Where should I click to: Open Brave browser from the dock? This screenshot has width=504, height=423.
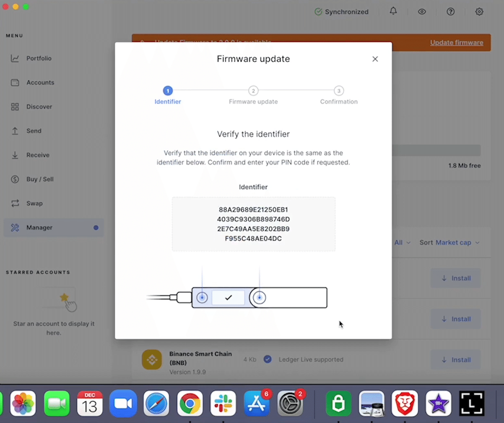point(405,404)
